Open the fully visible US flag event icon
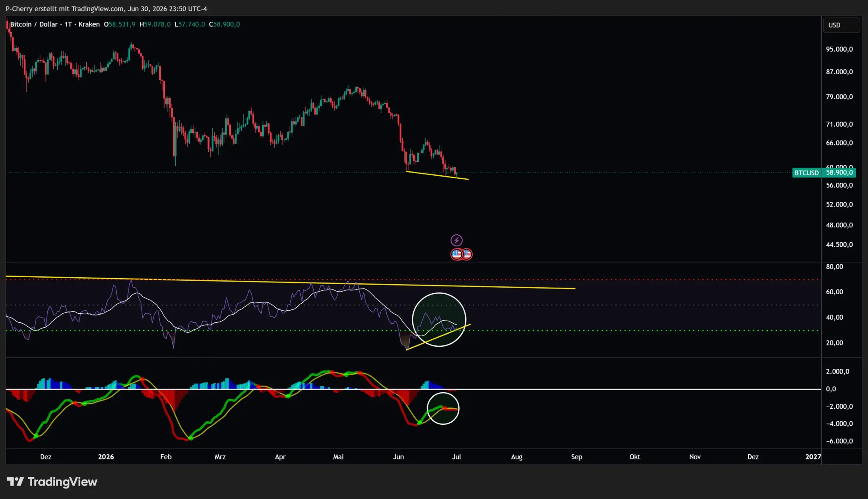 (x=457, y=254)
